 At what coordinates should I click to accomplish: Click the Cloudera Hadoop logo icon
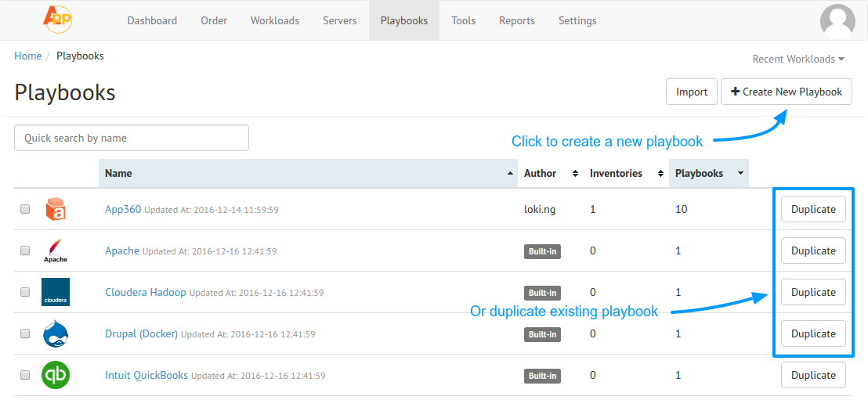click(56, 292)
